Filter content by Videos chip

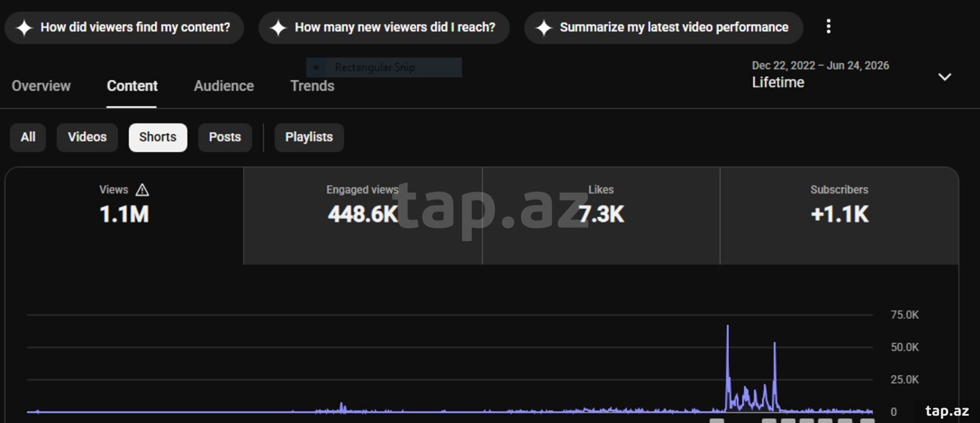[x=87, y=137]
